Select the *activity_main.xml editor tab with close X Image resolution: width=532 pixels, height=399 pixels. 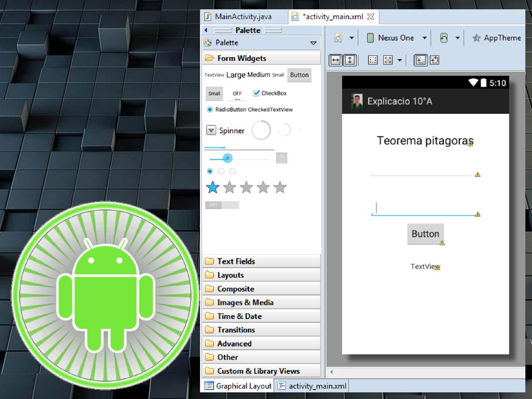click(334, 16)
